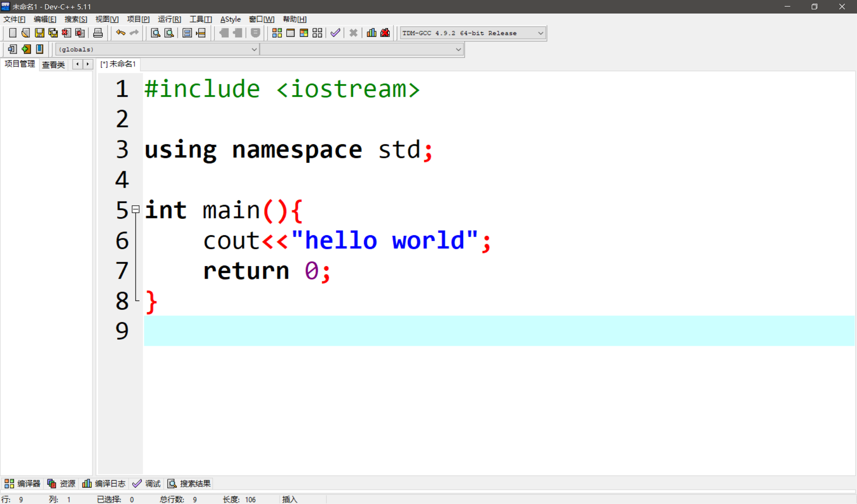This screenshot has width=857, height=504.
Task: Click the Rebuild All toolbar icon
Action: coord(317,33)
